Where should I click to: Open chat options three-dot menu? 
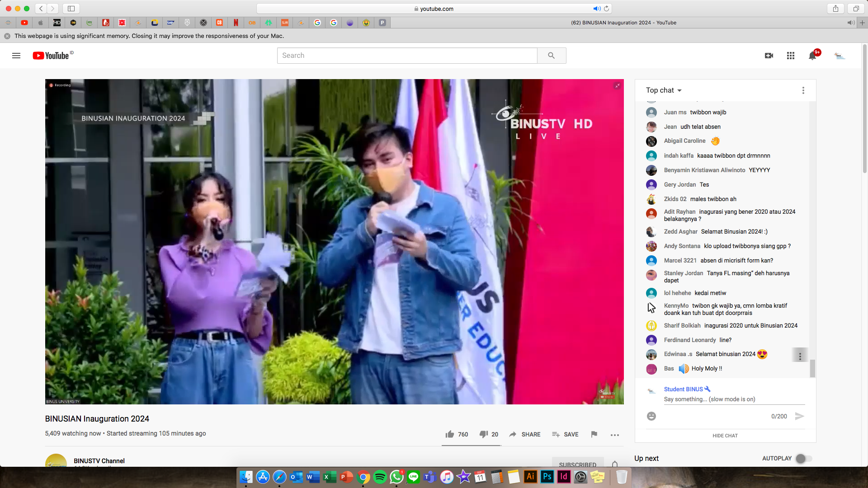(803, 90)
